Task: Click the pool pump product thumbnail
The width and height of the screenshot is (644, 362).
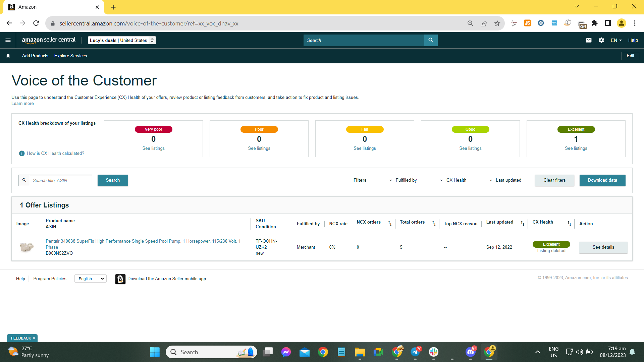Action: pyautogui.click(x=26, y=247)
